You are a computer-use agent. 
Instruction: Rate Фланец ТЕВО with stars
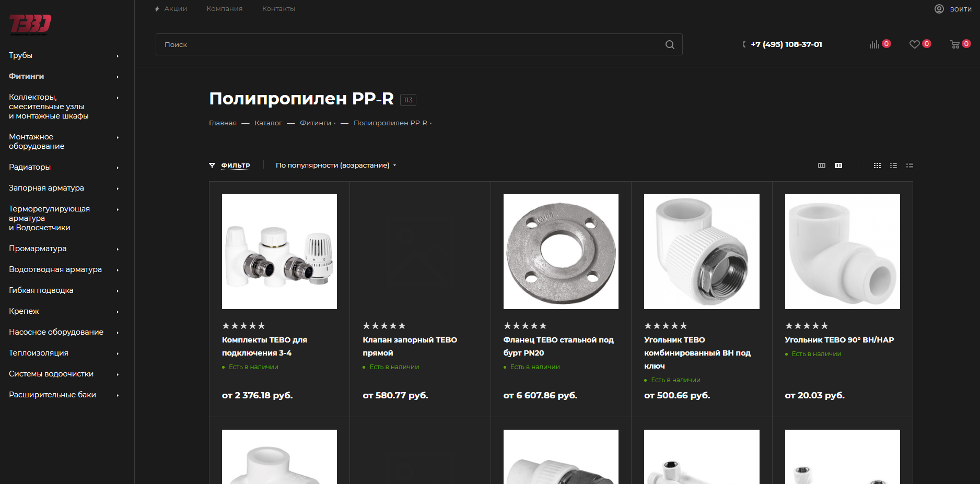[x=525, y=326]
